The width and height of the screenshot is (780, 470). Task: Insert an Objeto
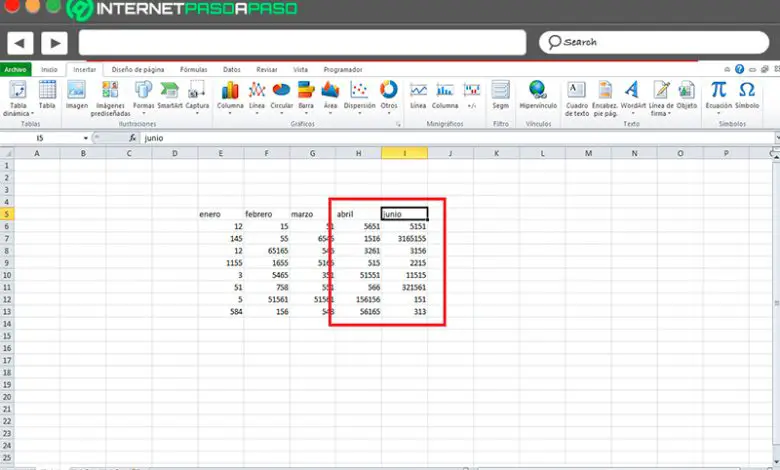(x=686, y=94)
